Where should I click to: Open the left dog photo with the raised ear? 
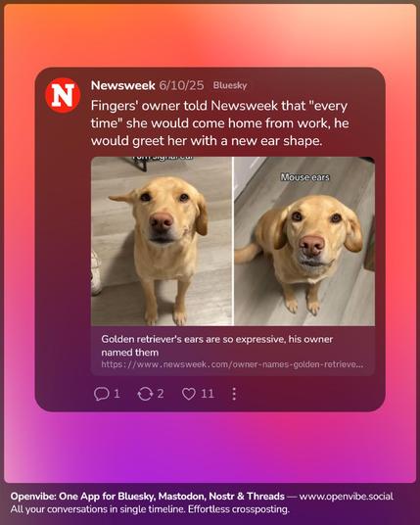[x=162, y=241]
